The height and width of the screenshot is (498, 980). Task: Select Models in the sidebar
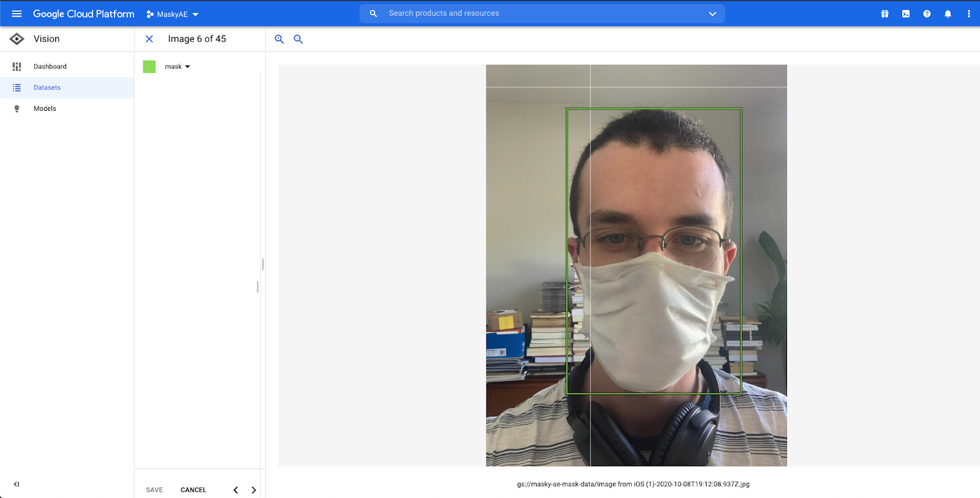pyautogui.click(x=45, y=108)
